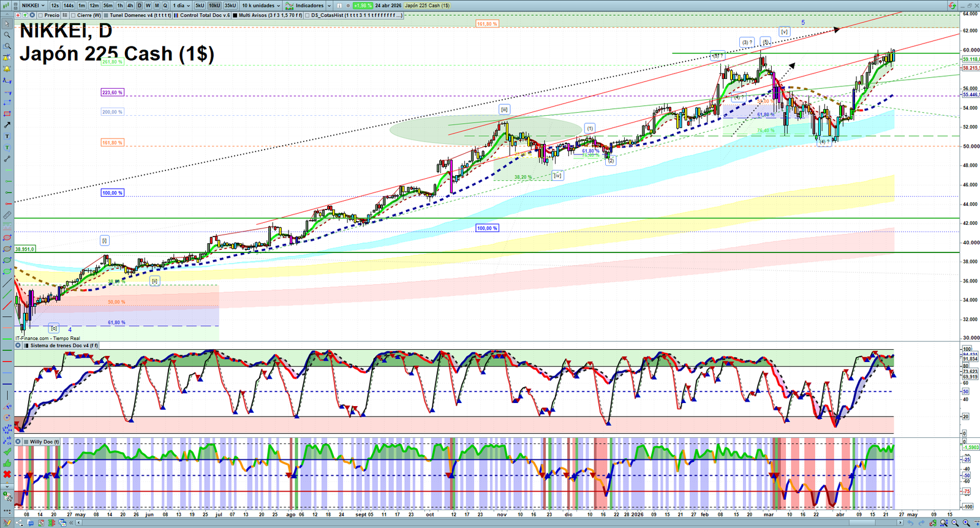Select the arrow cursor tool
The height and width of the screenshot is (528, 980).
[x=7, y=24]
